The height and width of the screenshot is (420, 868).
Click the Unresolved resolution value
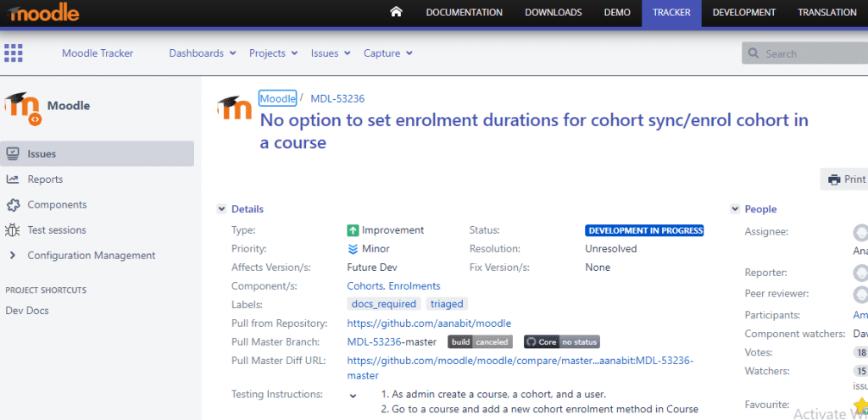click(x=611, y=249)
